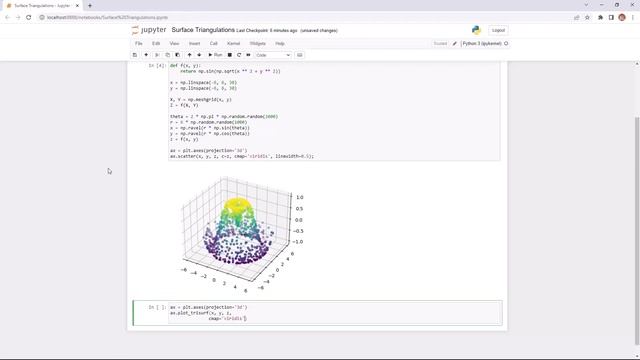The image size is (640, 360).
Task: Click the Jupyter logo
Action: coord(149,30)
